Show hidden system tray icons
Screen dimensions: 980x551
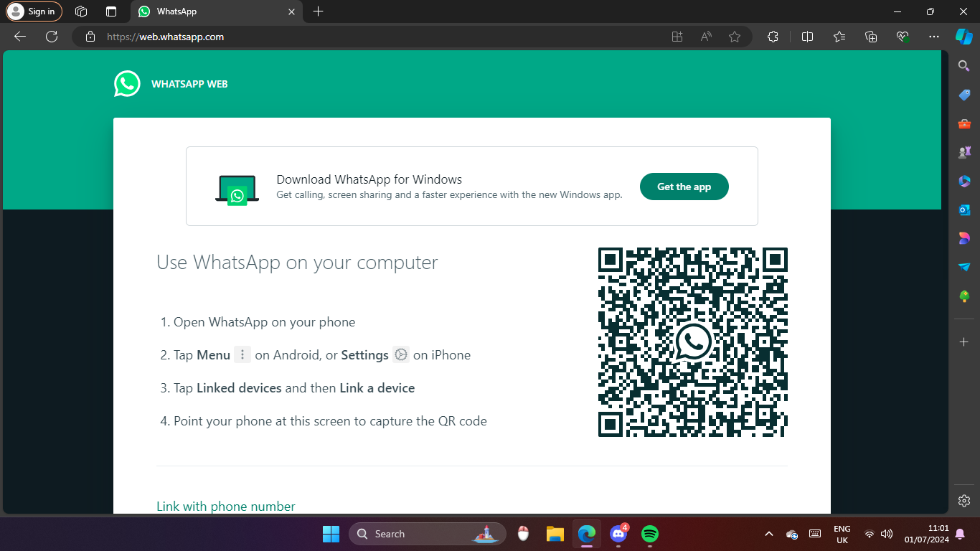[769, 534]
